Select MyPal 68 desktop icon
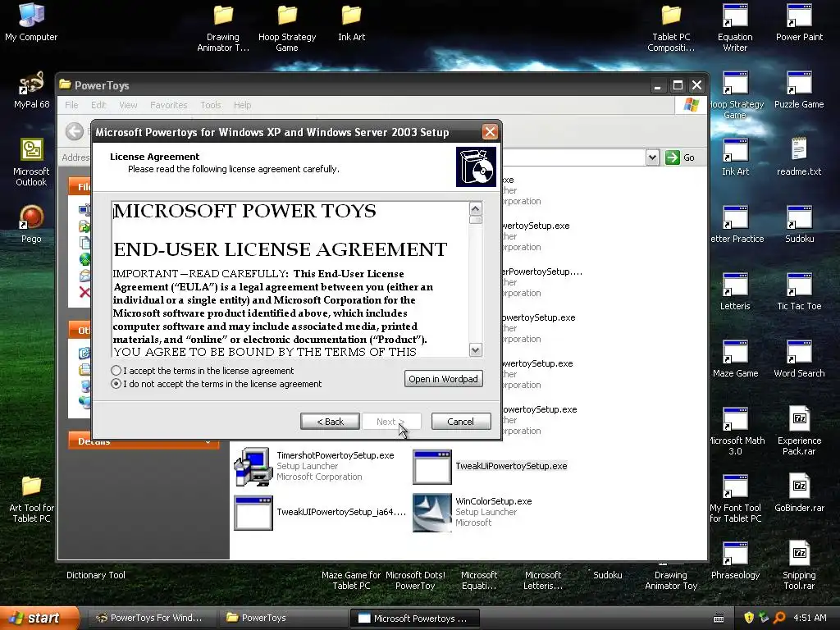Image resolution: width=840 pixels, height=630 pixels. pyautogui.click(x=31, y=83)
